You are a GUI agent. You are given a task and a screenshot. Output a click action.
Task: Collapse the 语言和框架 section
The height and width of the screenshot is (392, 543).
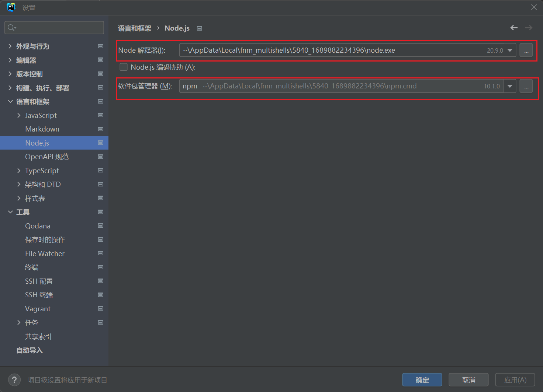coord(10,101)
